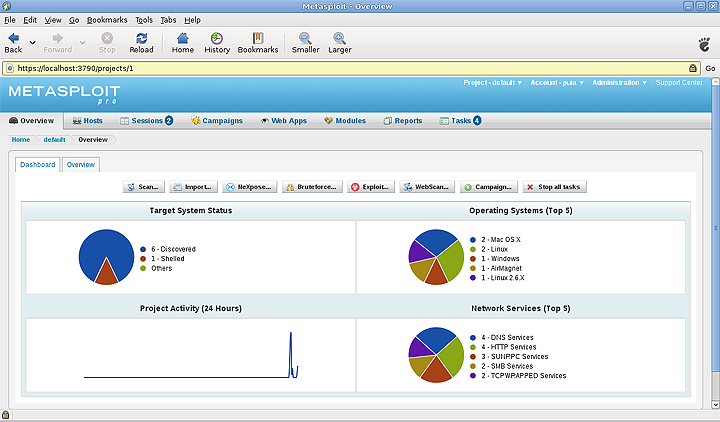
Task: Click the page vertical scrollbar
Action: tap(715, 243)
